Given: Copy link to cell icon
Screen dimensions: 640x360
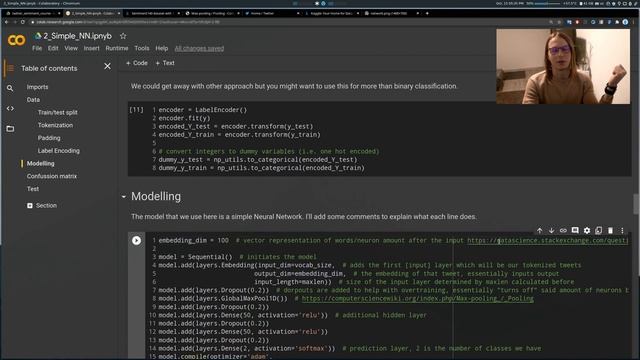Looking at the screenshot, I should click(563, 231).
